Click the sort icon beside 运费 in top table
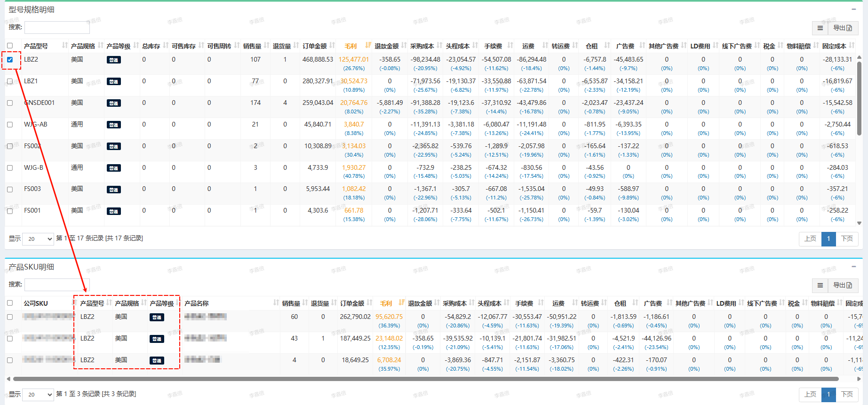 pos(545,46)
